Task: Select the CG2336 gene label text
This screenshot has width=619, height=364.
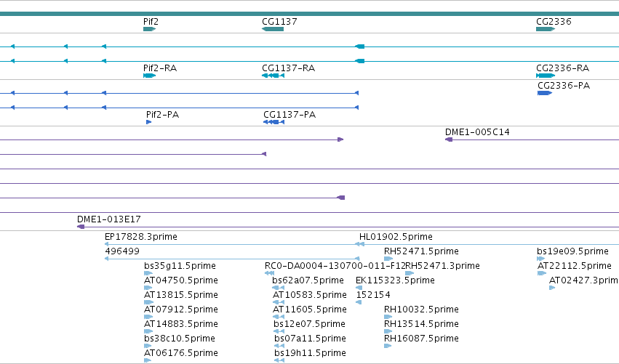Action: (554, 22)
